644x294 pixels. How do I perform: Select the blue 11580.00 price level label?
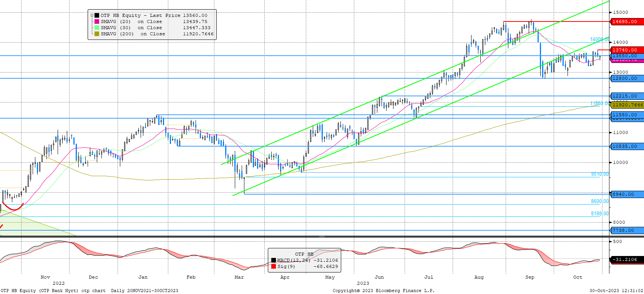point(626,115)
